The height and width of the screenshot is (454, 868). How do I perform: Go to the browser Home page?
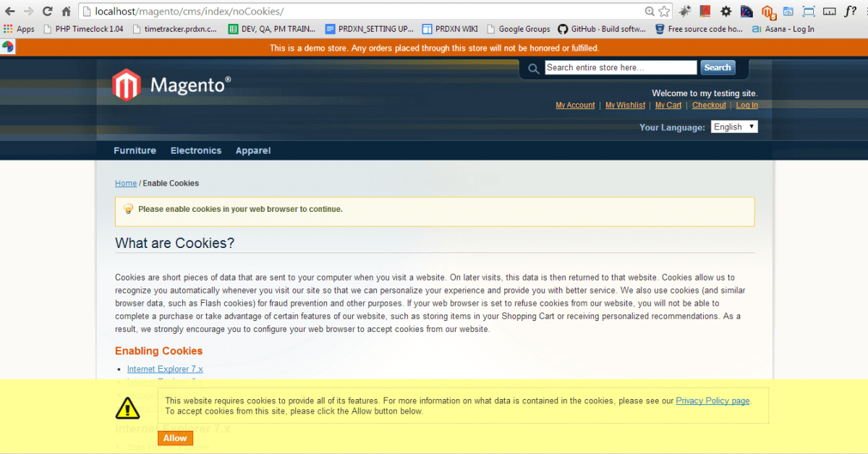coord(67,11)
